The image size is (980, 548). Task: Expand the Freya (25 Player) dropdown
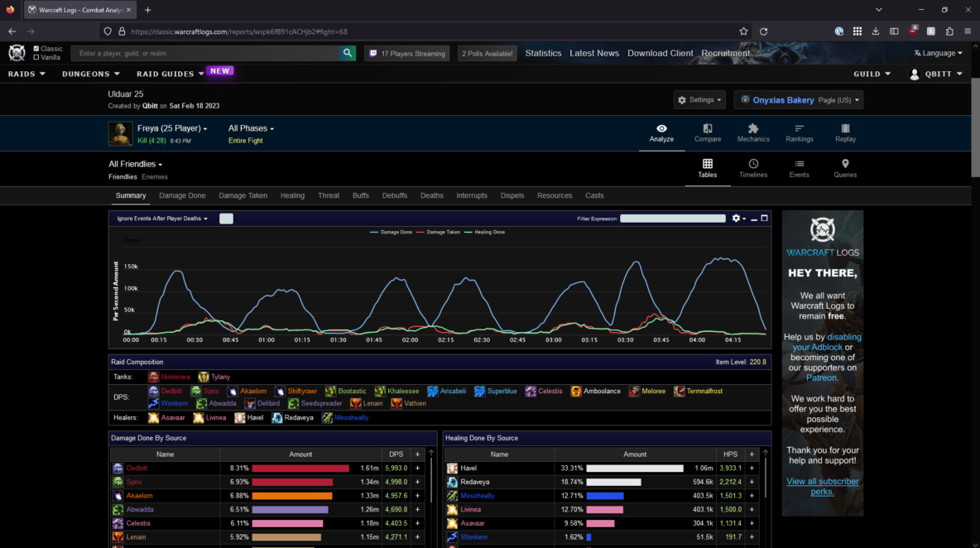click(172, 128)
